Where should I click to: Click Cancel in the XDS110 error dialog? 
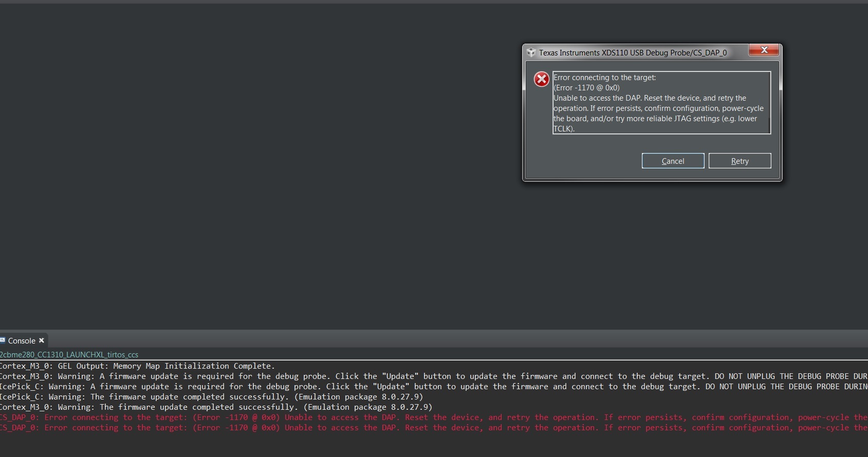point(673,161)
